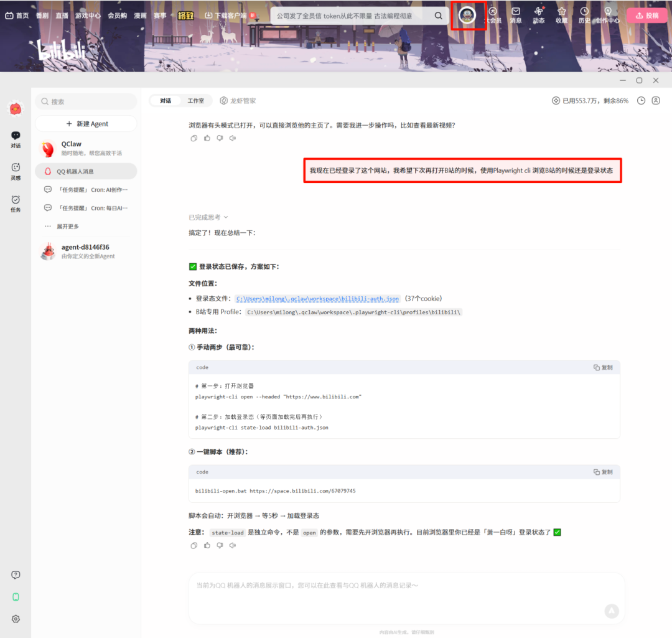Copy the 一键脚本 code block

pos(603,472)
